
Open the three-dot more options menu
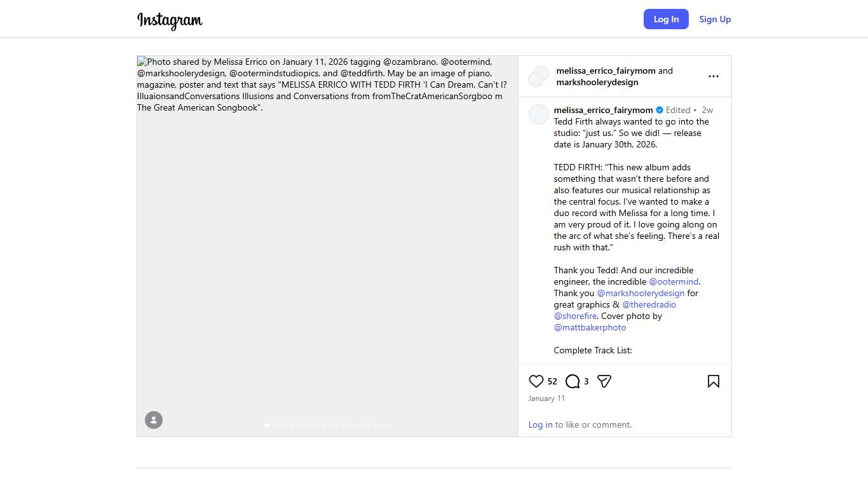(x=714, y=76)
